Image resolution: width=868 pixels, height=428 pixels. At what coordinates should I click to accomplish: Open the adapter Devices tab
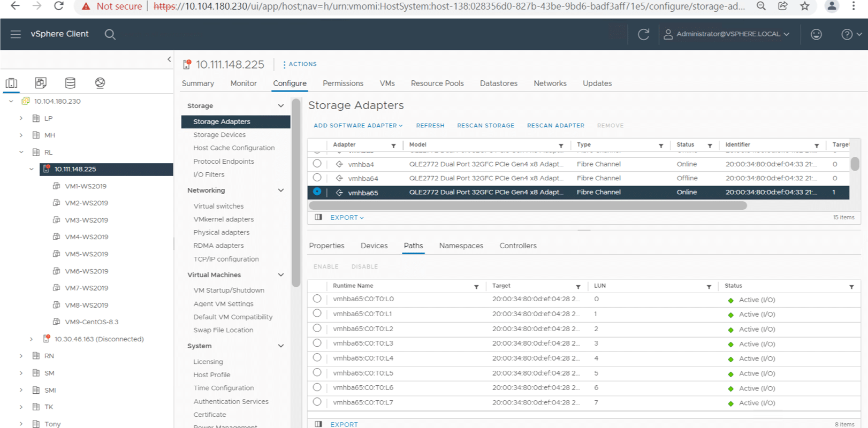tap(374, 246)
